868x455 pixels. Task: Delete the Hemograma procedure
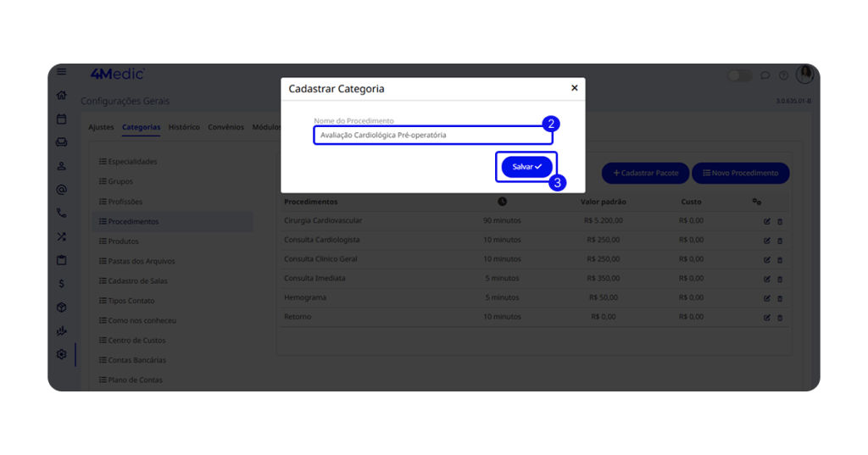780,298
